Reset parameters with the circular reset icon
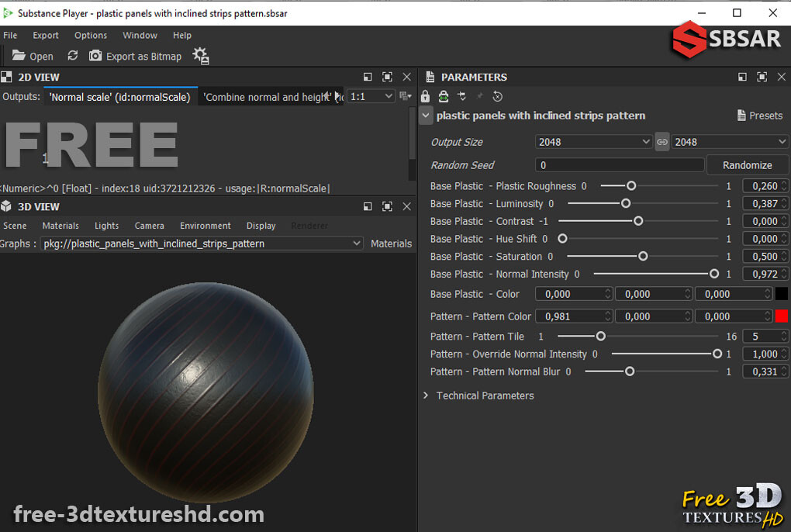 (497, 96)
